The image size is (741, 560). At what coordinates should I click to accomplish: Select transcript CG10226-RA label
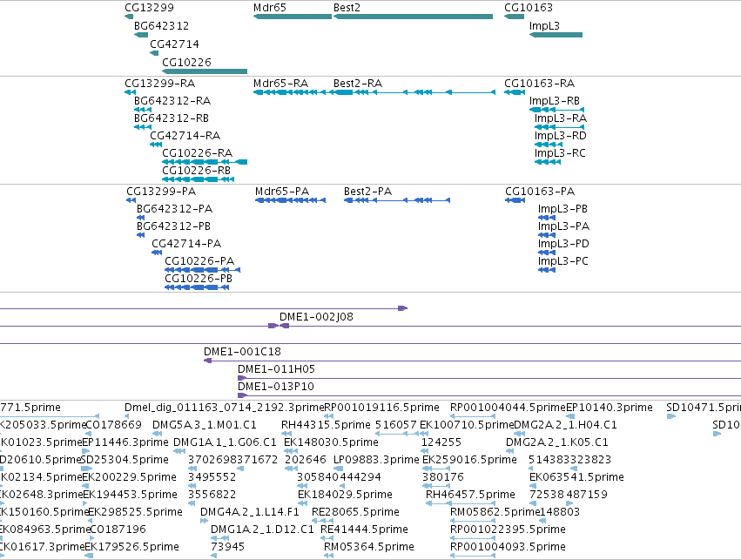click(x=197, y=153)
